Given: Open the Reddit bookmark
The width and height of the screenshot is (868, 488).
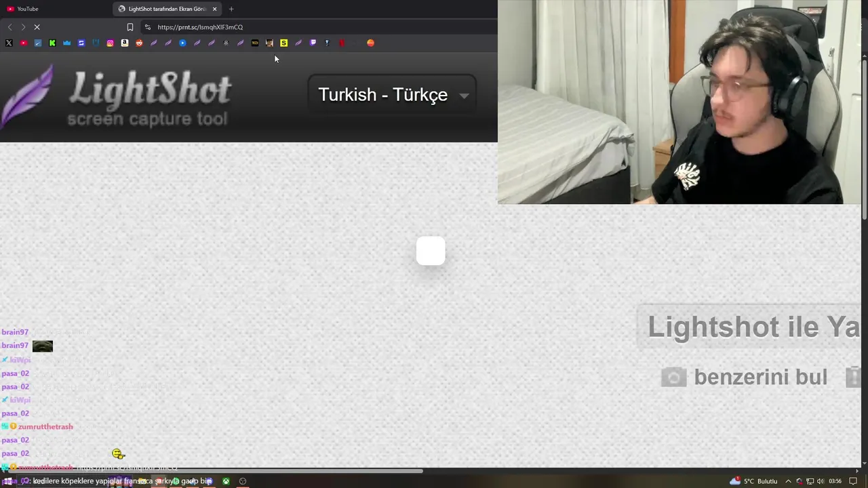Looking at the screenshot, I should (139, 43).
